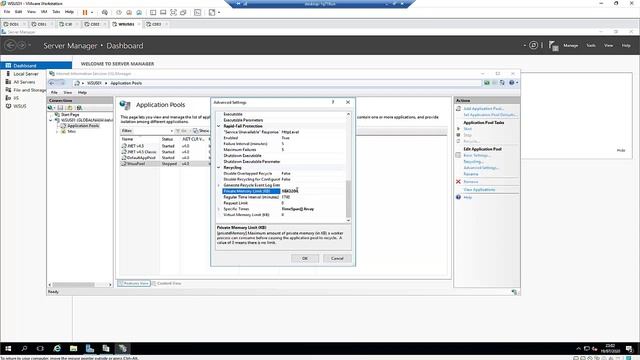Image resolution: width=640 pixels, height=360 pixels.
Task: Click the Connections pane save icon
Action: pyautogui.click(x=60, y=108)
